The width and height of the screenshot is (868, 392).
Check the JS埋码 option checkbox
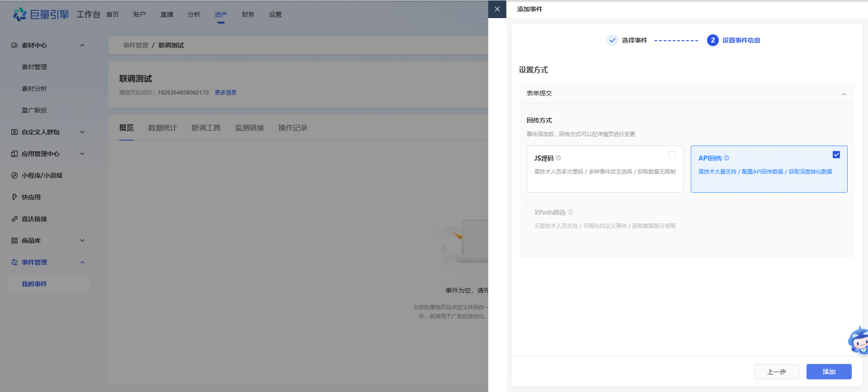[672, 155]
